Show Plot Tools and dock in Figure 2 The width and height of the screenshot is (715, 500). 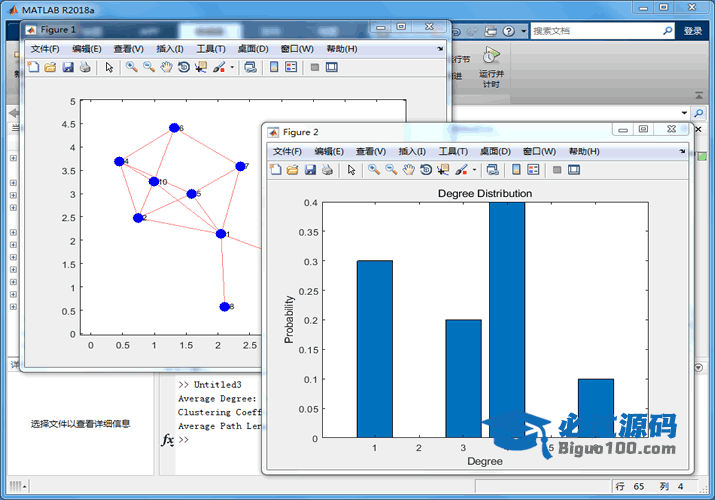[x=574, y=170]
